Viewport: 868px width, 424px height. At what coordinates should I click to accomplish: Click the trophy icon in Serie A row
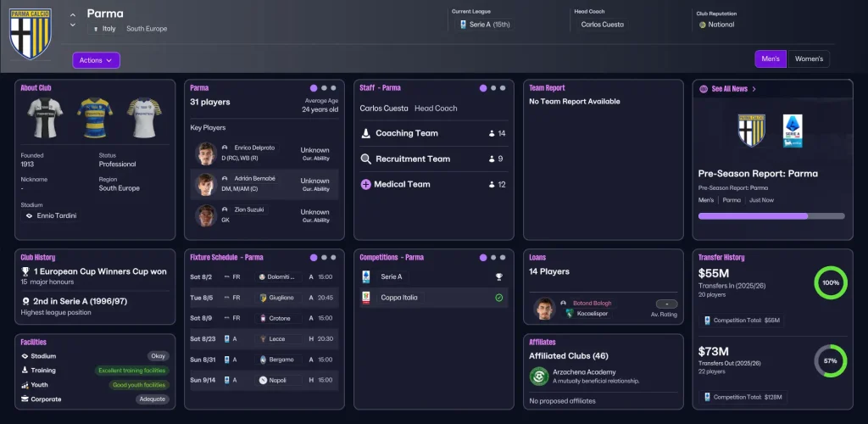(x=498, y=276)
